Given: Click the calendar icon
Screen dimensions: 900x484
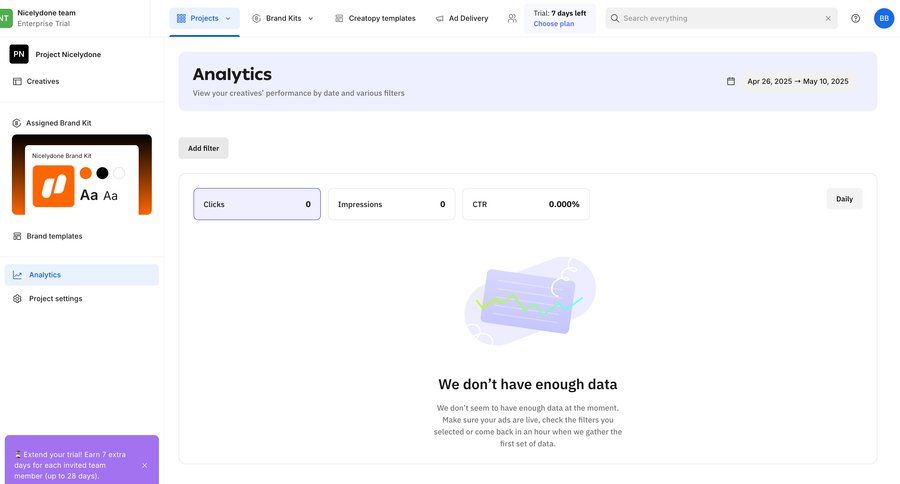Looking at the screenshot, I should tap(731, 82).
